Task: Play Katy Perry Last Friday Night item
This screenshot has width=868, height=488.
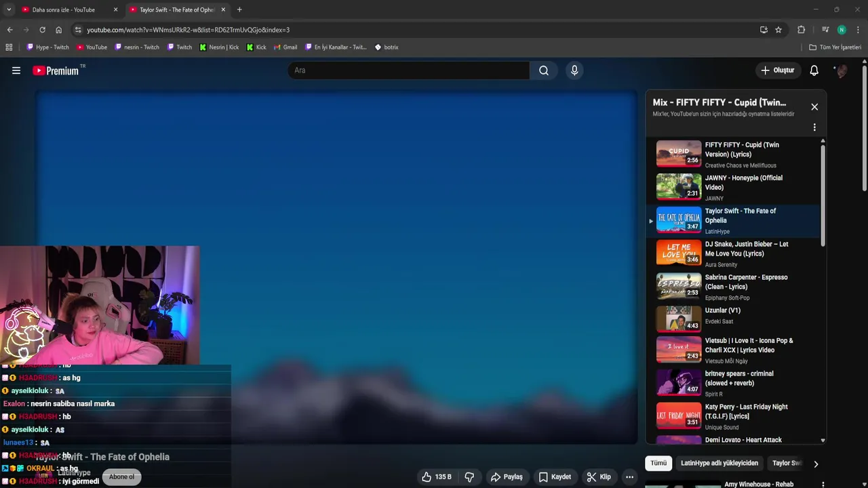Action: pos(734,416)
